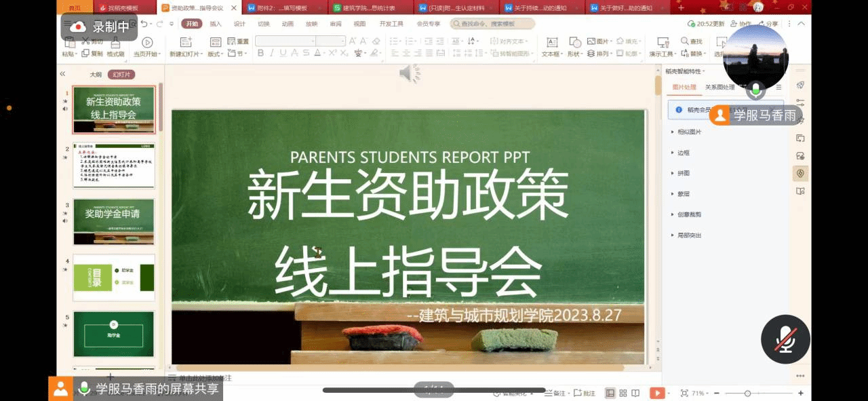Click the Share (分享) button
Image resolution: width=868 pixels, height=401 pixels.
(x=768, y=24)
